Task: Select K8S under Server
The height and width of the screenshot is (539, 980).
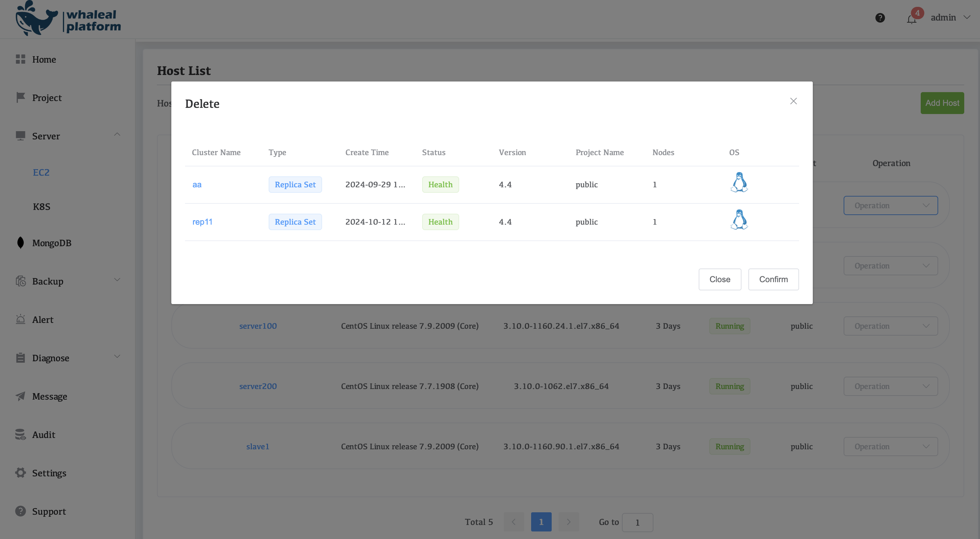Action: 41,207
